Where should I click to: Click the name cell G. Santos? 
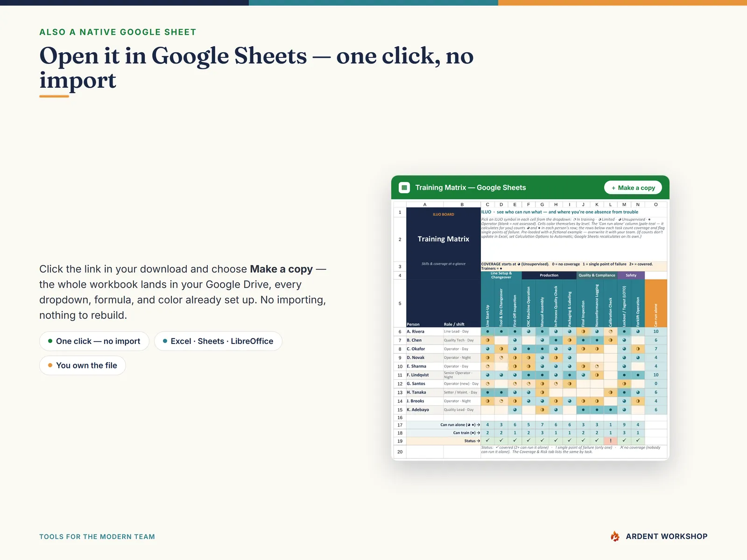point(425,384)
